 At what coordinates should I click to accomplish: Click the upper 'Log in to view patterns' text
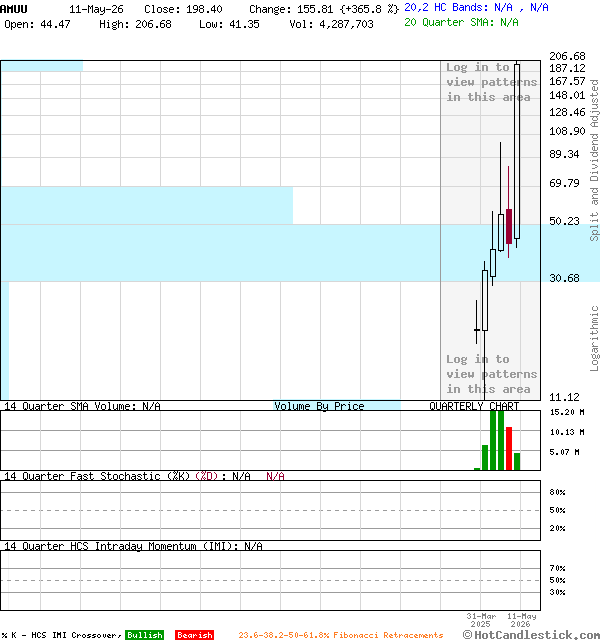point(491,82)
